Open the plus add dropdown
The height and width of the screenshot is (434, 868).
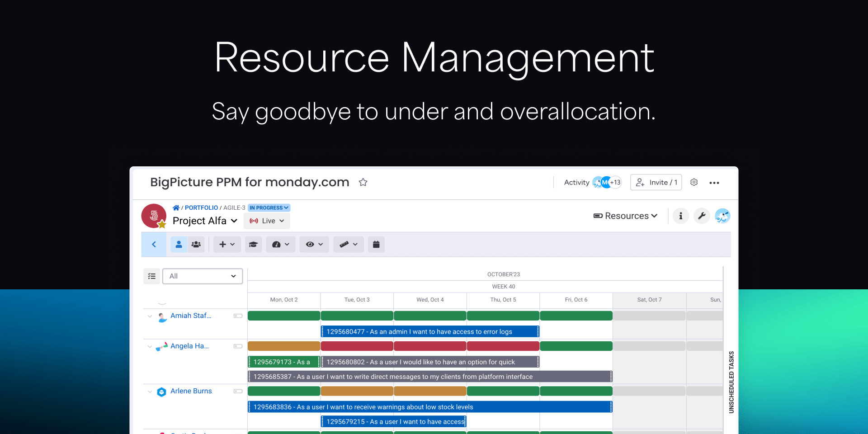pyautogui.click(x=227, y=244)
